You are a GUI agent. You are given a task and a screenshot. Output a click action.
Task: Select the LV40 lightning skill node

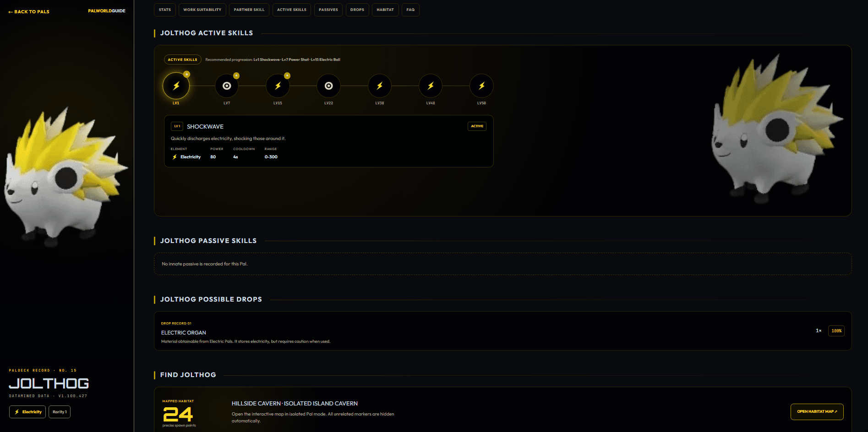click(x=431, y=86)
